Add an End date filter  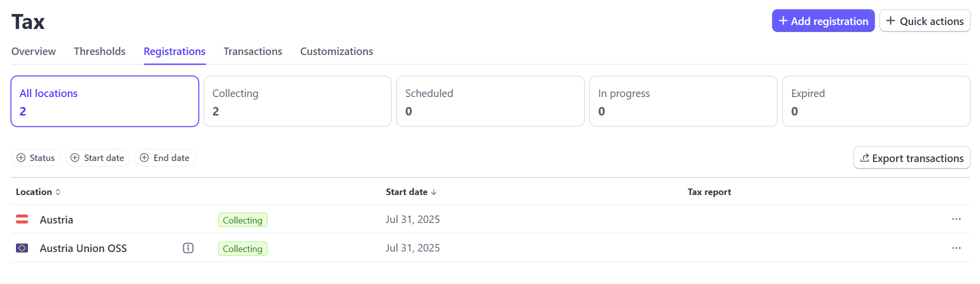[165, 157]
